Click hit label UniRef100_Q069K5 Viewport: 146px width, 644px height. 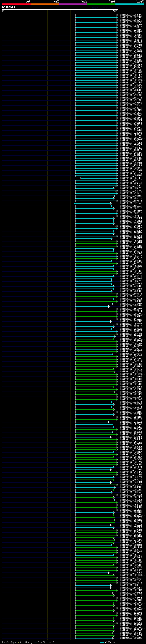coord(131,32)
